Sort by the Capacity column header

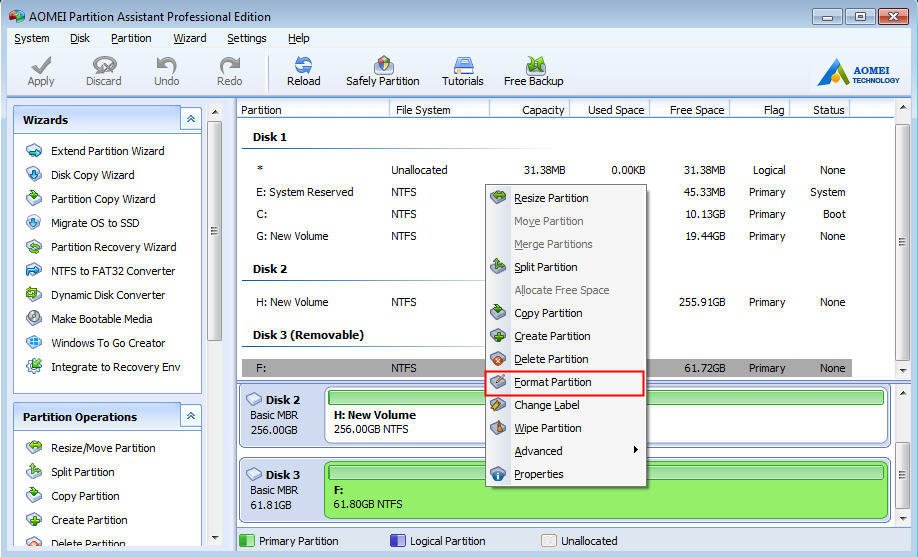coord(530,110)
